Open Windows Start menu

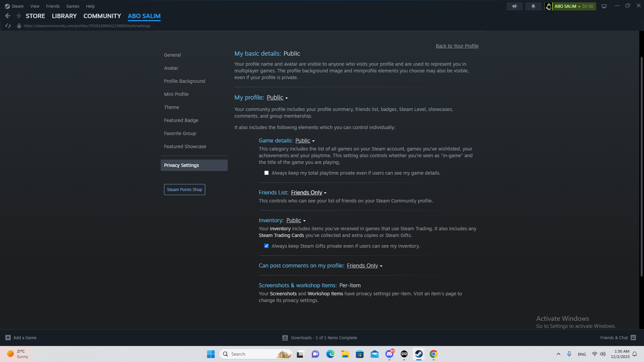pos(211,354)
